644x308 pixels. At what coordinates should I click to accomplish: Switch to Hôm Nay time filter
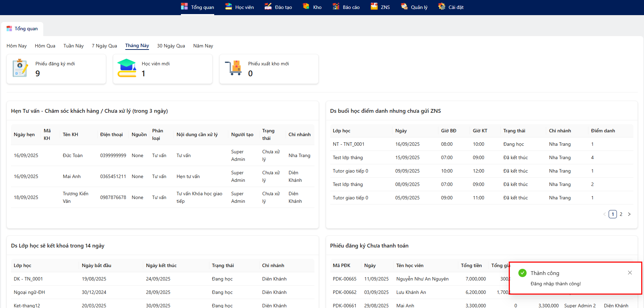point(16,46)
